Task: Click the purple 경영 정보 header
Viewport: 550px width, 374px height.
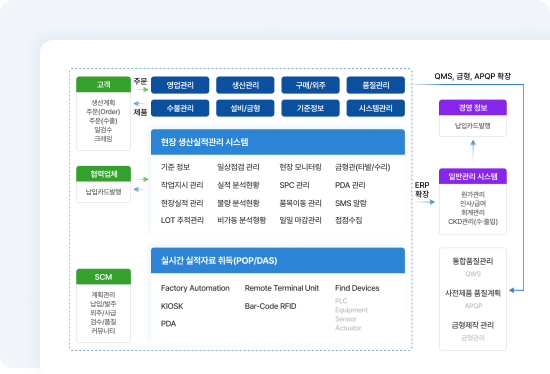Action: (x=473, y=107)
